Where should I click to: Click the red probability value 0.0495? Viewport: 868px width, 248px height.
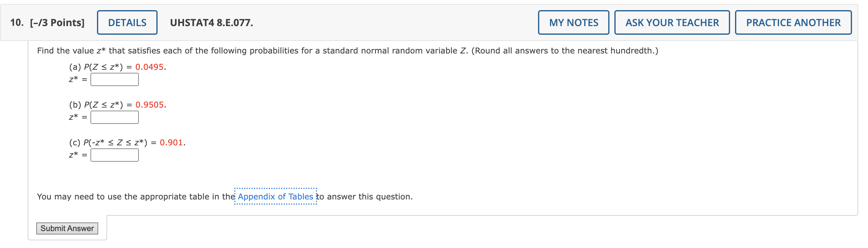(150, 67)
